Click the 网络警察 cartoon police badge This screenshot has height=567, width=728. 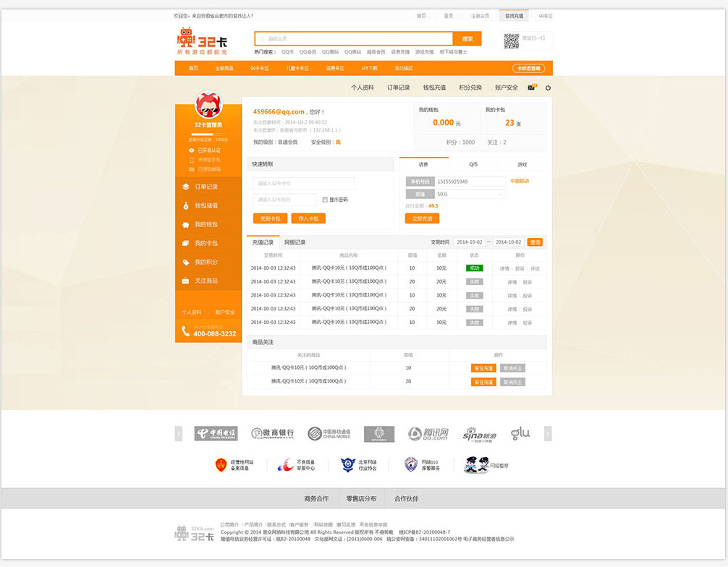[486, 465]
